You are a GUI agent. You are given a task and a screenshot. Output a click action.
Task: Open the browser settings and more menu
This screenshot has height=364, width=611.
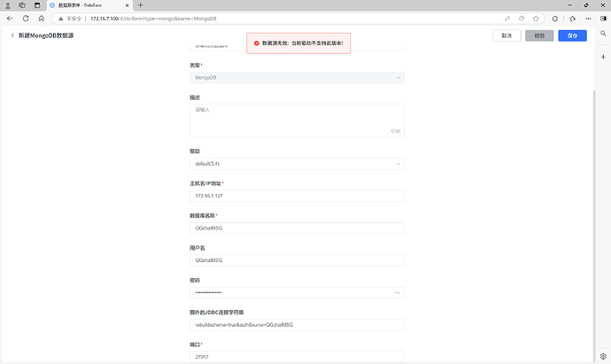588,19
